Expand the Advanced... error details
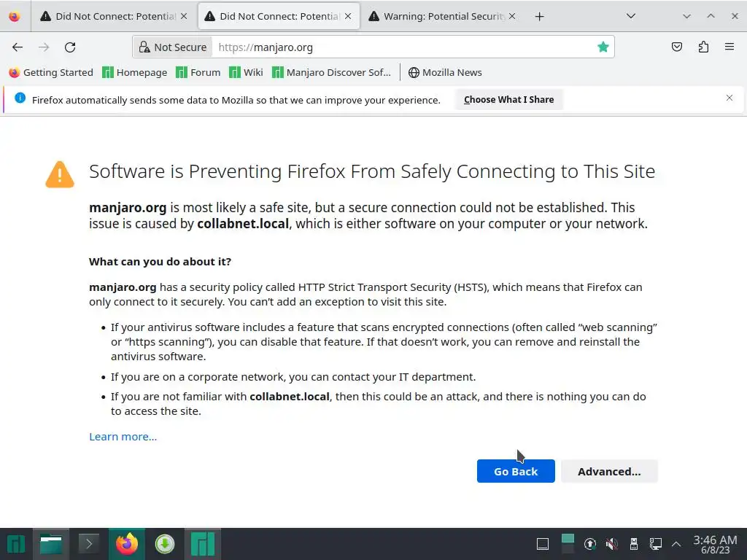The width and height of the screenshot is (747, 560). (x=609, y=471)
